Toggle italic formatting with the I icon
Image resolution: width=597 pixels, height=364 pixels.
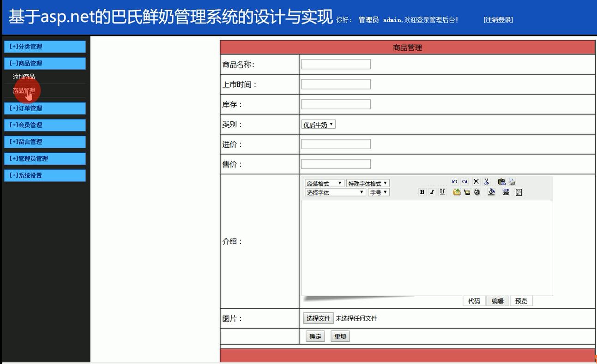point(432,192)
